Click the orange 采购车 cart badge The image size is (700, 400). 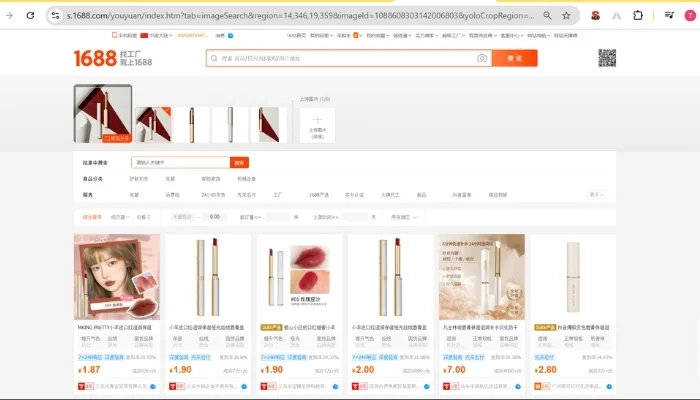(x=356, y=35)
